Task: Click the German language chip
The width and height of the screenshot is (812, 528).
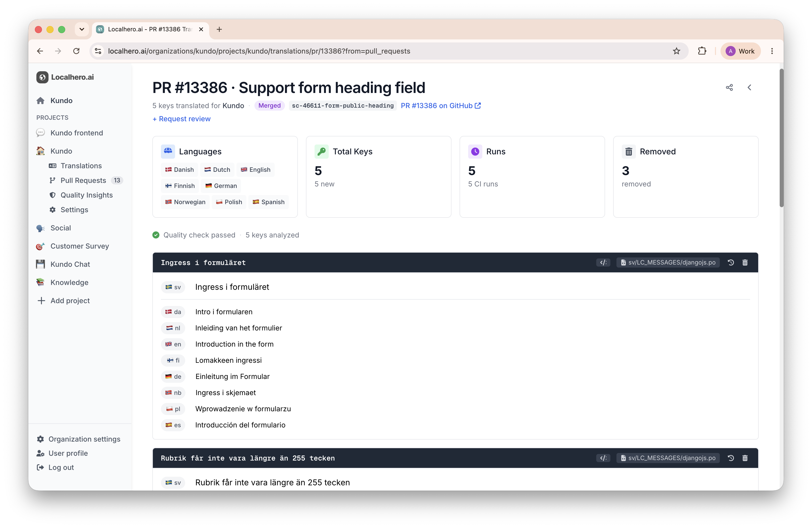Action: pos(221,186)
